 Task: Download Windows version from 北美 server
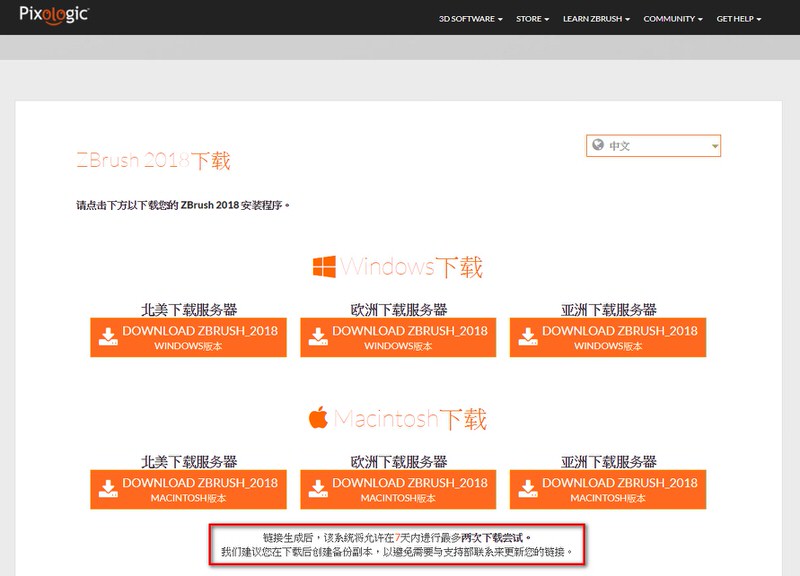188,337
